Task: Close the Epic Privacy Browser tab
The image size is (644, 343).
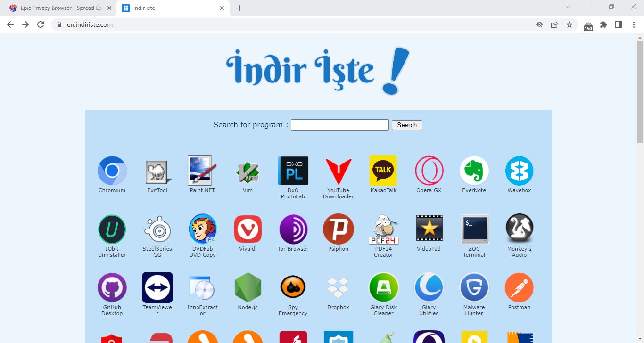Action: 109,8
